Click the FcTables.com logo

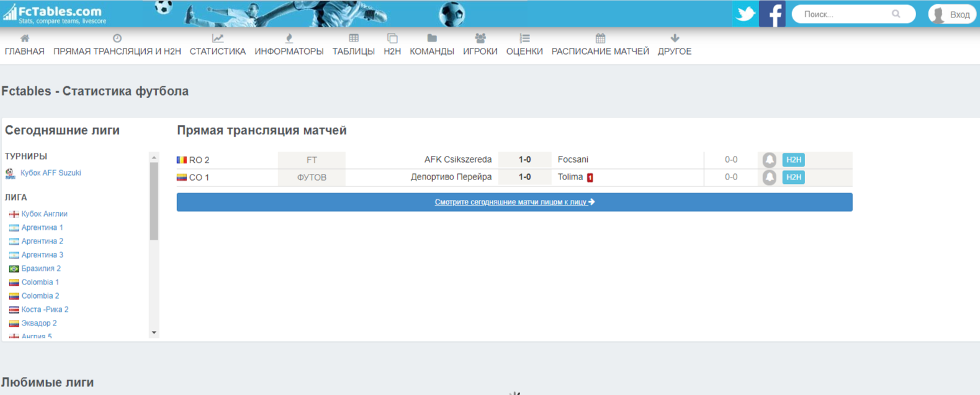(x=53, y=14)
